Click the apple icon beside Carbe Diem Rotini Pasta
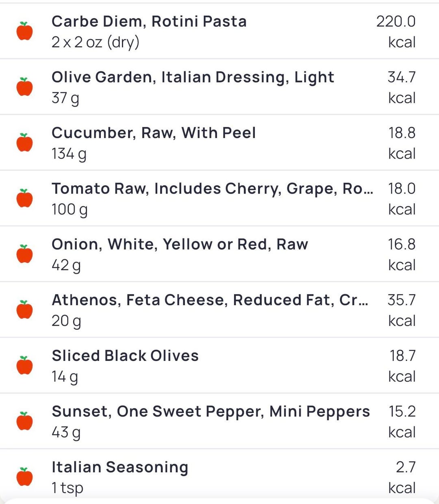Viewport: 439px width, 504px height. pos(24,31)
